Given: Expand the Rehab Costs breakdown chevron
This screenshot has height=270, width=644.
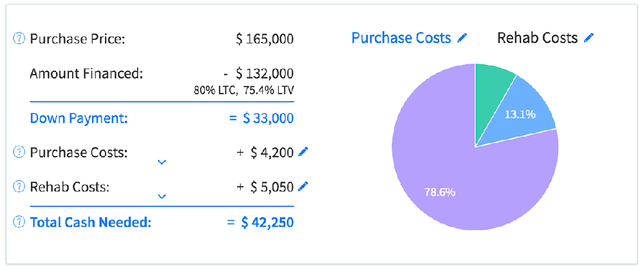Looking at the screenshot, I should [x=162, y=196].
